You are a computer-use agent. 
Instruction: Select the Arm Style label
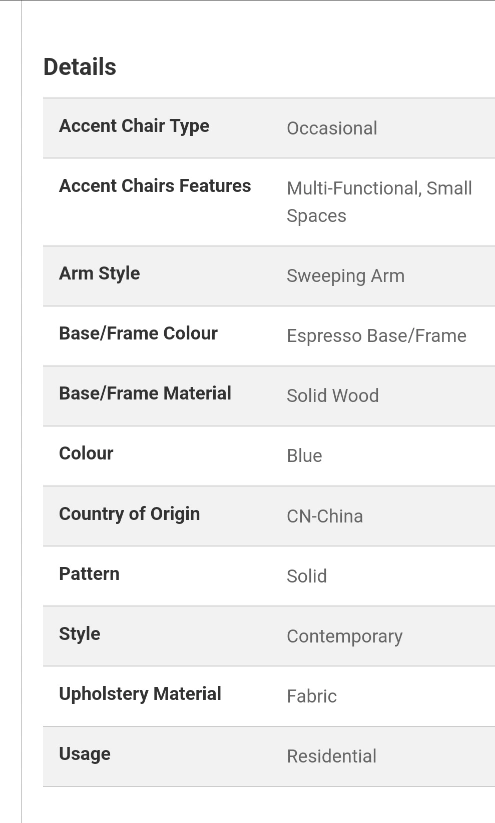[x=99, y=273]
